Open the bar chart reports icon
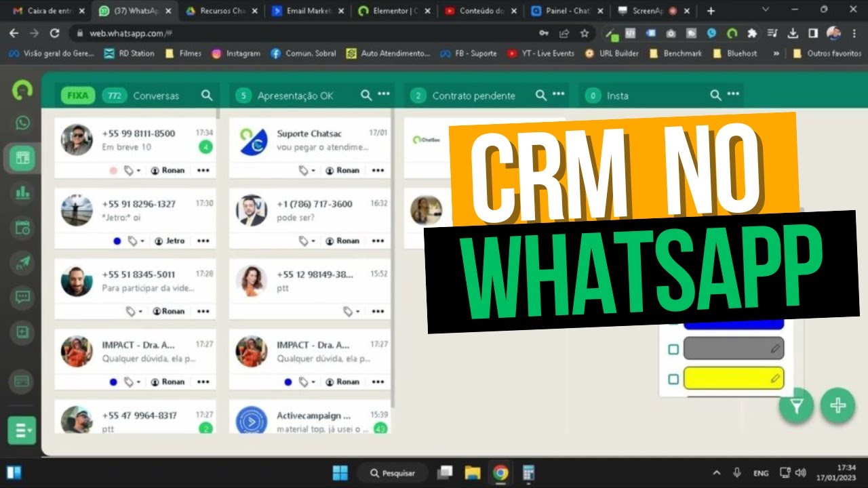868x488 pixels. coord(22,192)
